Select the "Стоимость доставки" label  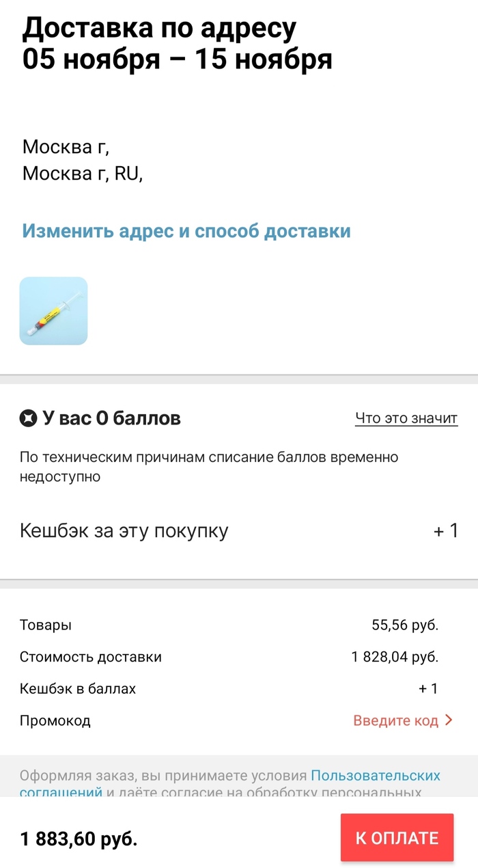(x=91, y=657)
